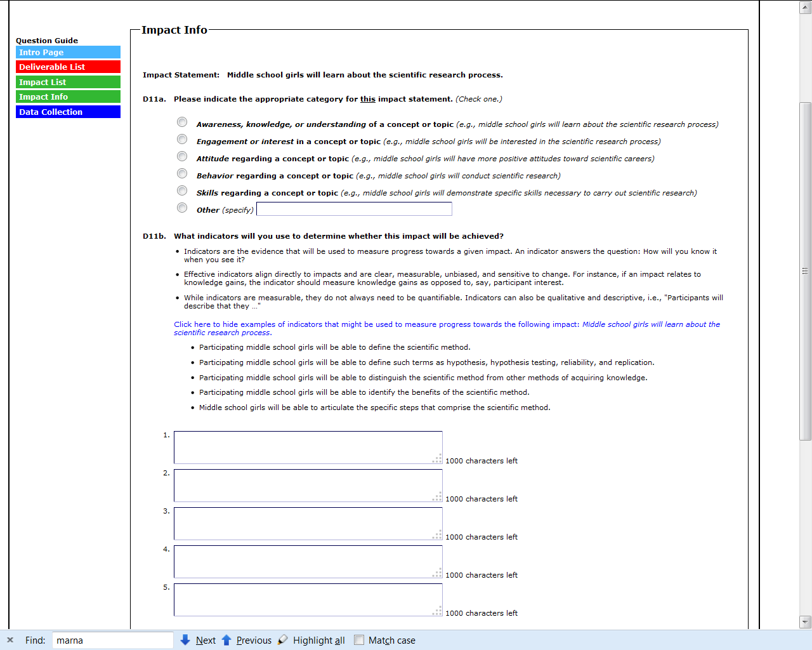Click the Find search field containing marna
This screenshot has width=812, height=650.
click(x=113, y=640)
